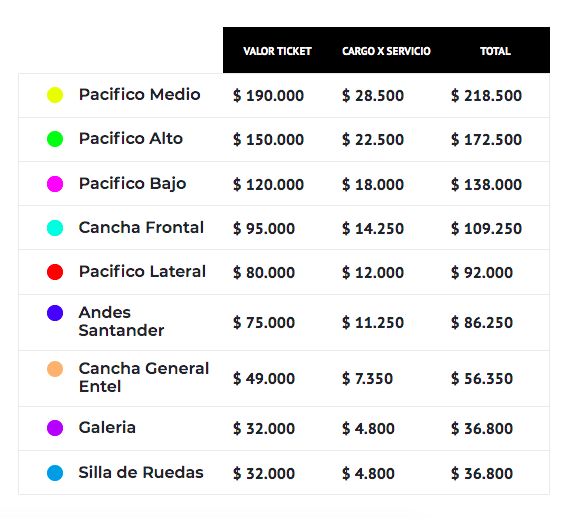Select the CARGO X SERVICIO column header

point(386,51)
